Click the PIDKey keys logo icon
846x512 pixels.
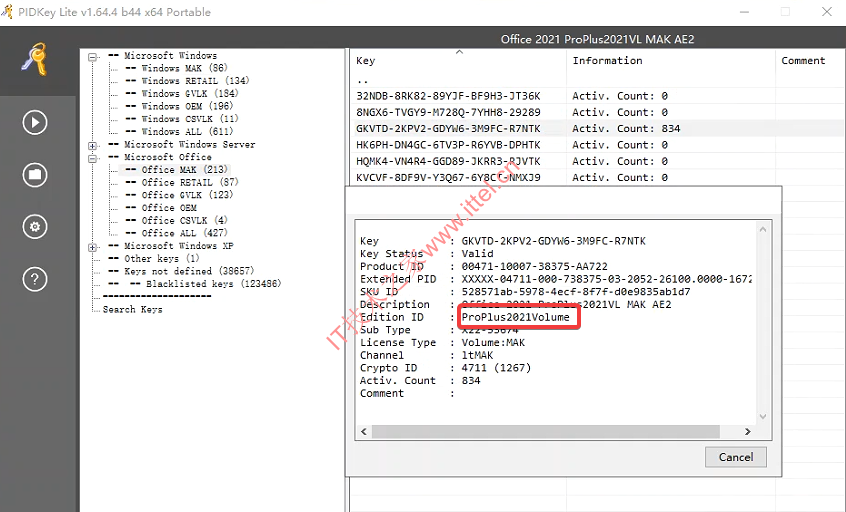35,59
